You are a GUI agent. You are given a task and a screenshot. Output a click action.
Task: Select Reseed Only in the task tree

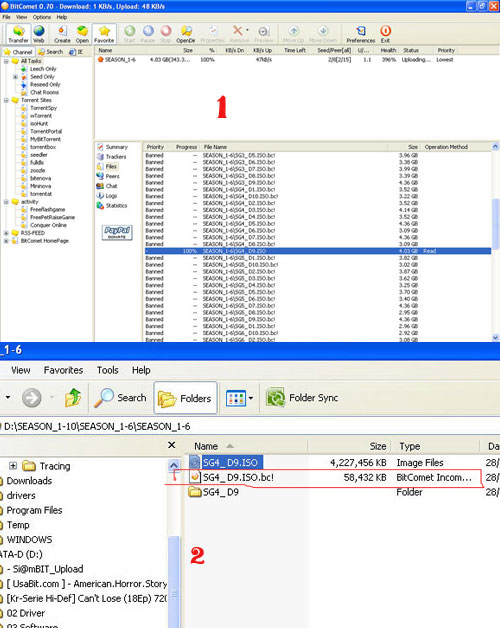click(45, 85)
